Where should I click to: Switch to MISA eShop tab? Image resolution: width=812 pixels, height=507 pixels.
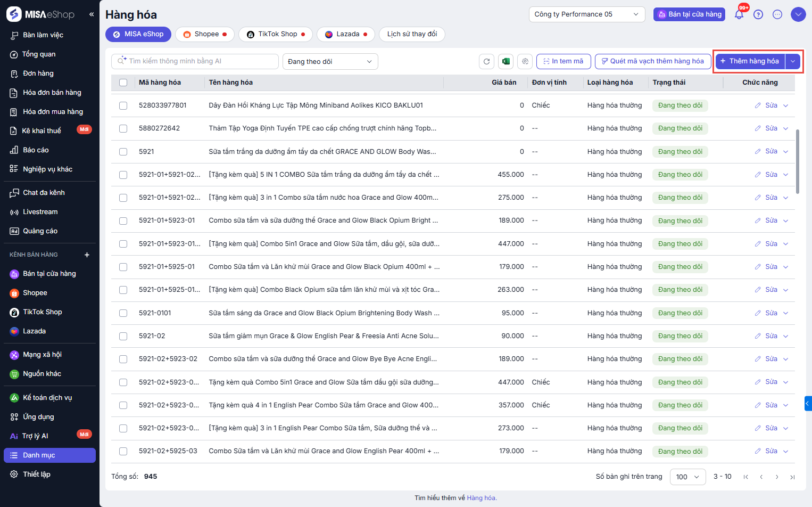tap(138, 34)
